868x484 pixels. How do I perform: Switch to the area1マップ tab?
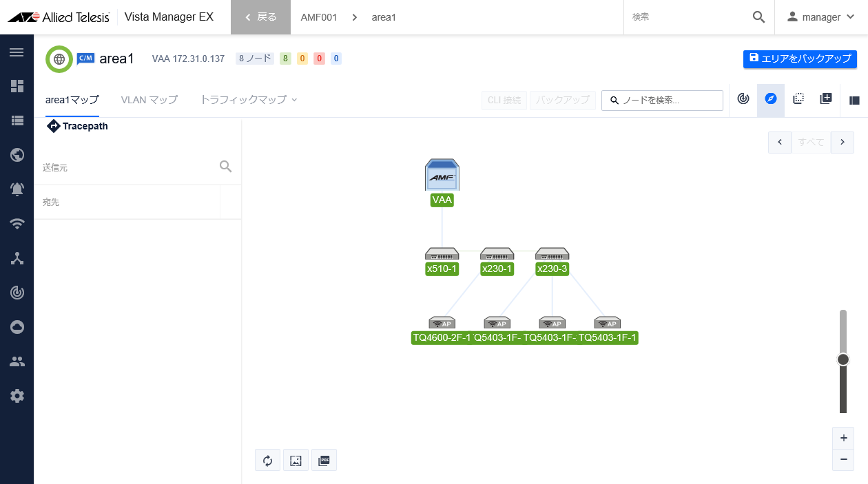(72, 100)
